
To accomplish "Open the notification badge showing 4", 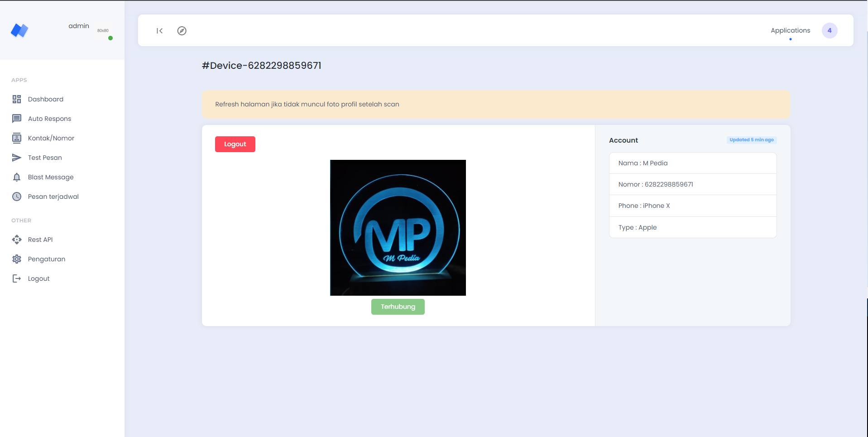I will click(x=829, y=30).
